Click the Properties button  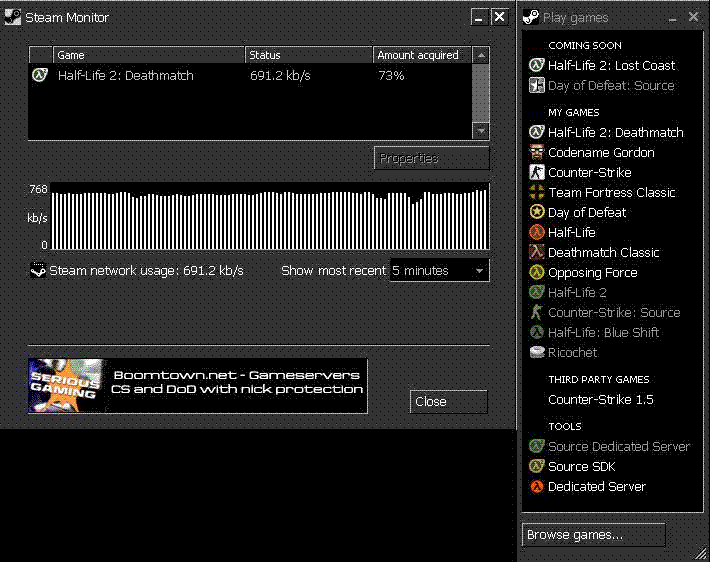tap(432, 158)
